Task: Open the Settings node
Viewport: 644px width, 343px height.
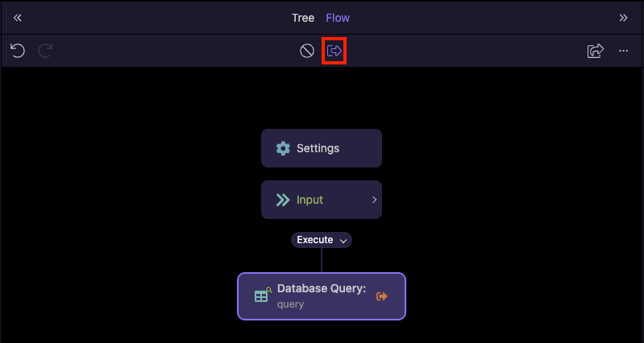Action: 322,148
